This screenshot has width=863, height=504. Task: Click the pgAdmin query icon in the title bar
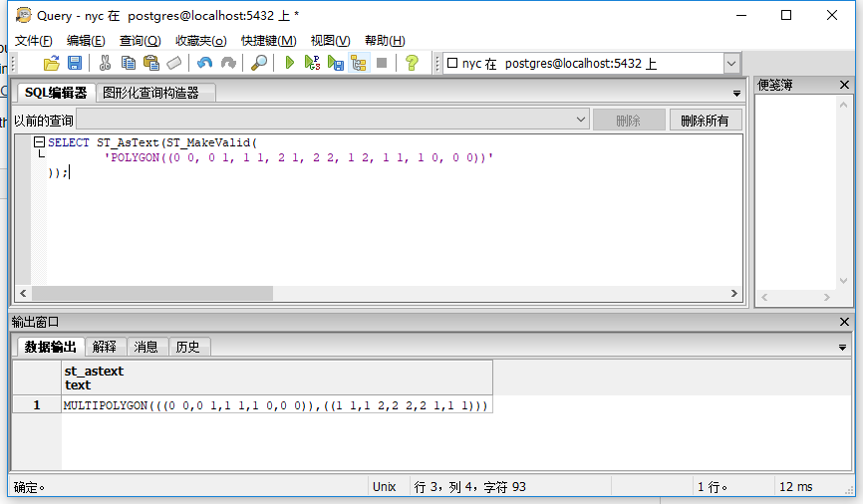(24, 15)
